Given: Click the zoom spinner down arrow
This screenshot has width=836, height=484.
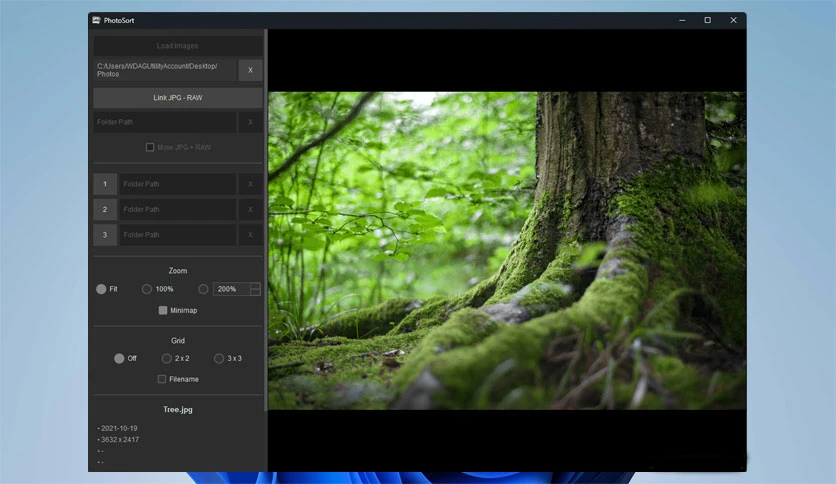Looking at the screenshot, I should click(x=255, y=292).
